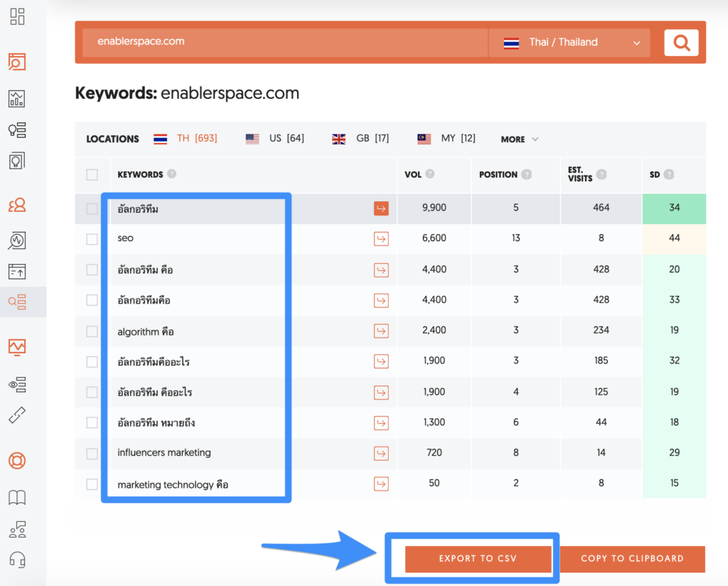Sort by the SD column header

[654, 175]
